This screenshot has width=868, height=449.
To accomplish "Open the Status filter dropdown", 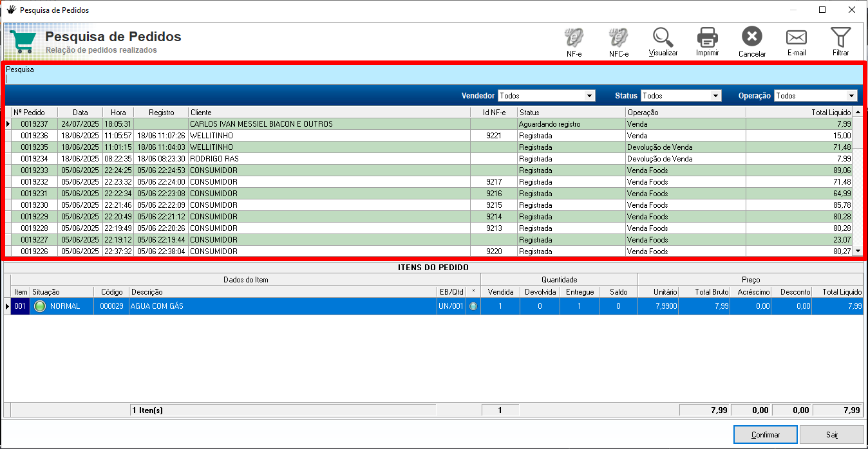I will pyautogui.click(x=715, y=96).
